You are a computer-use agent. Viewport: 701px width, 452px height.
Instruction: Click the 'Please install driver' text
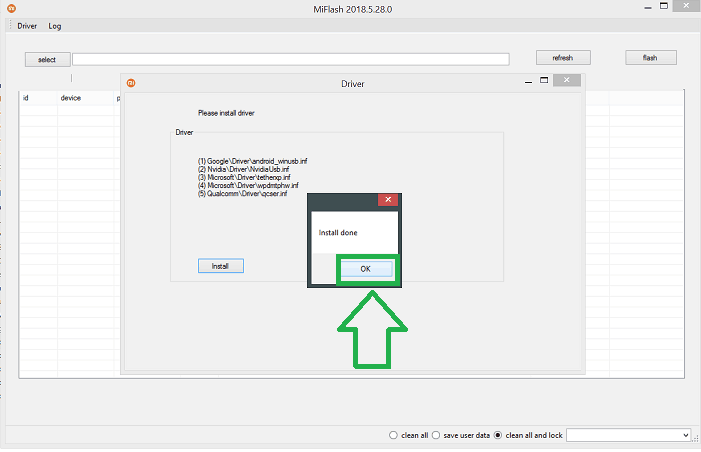(226, 113)
